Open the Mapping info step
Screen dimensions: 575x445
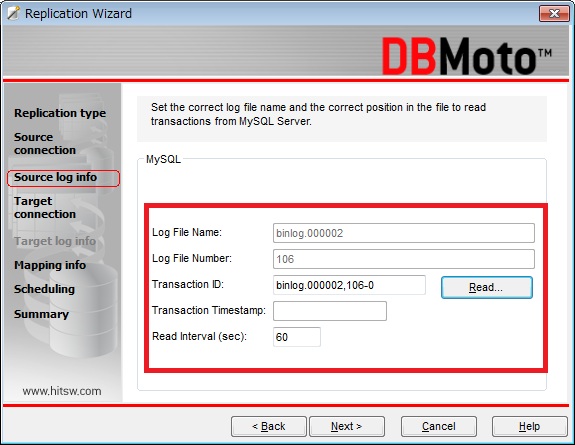point(50,265)
